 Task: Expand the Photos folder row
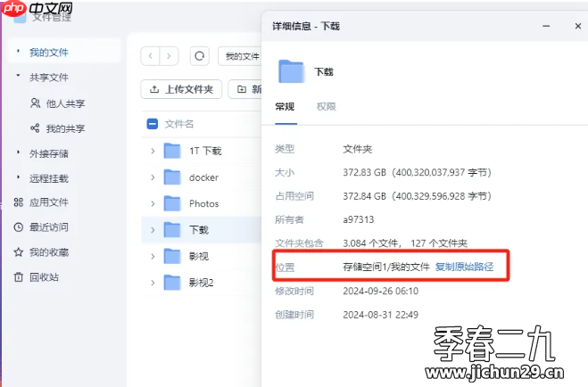click(x=153, y=203)
